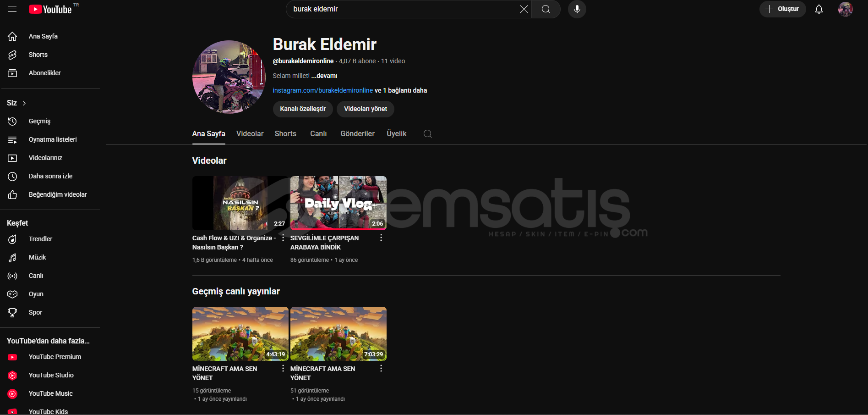
Task: Click the '4,07 B abone' subscriber count
Action: [357, 61]
